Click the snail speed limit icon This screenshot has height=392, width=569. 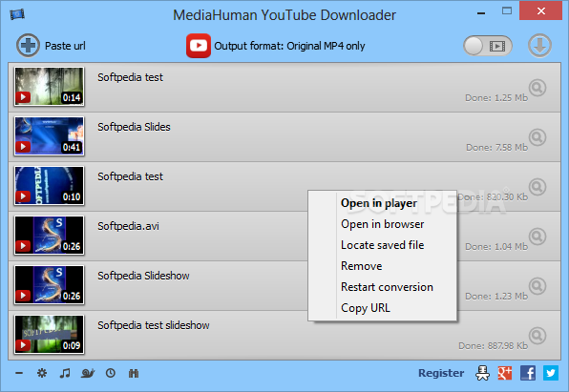[x=88, y=373]
